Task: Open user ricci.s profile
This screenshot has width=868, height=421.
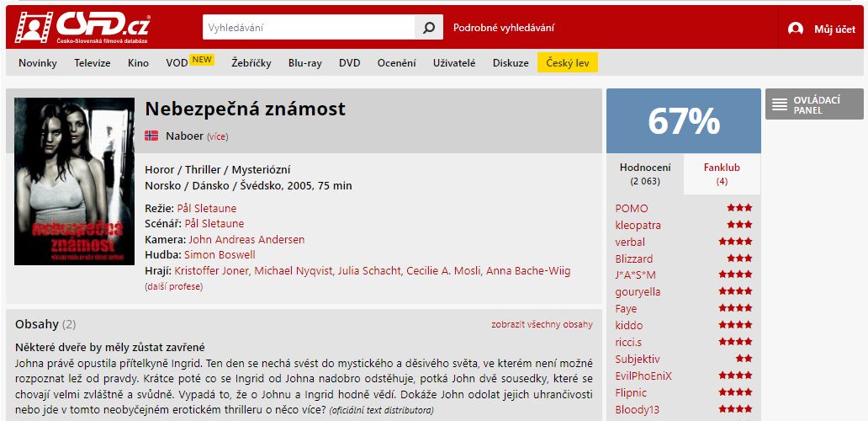Action: (x=628, y=343)
